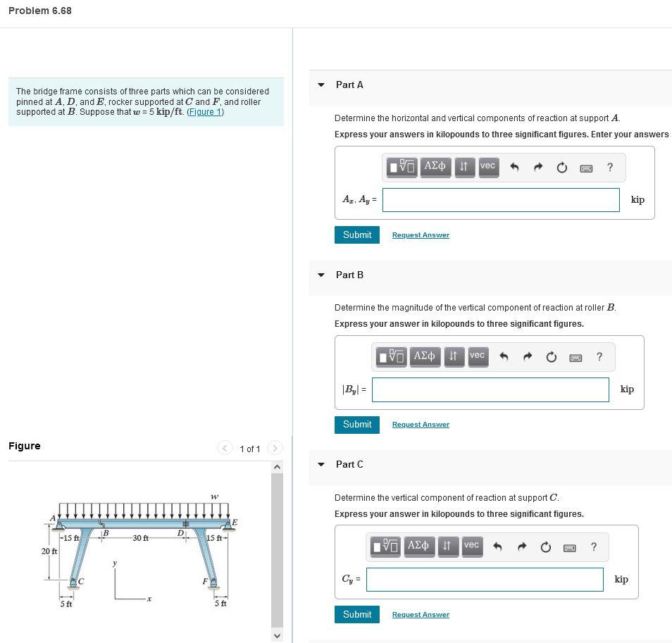Collapse the Part B section

tap(321, 275)
